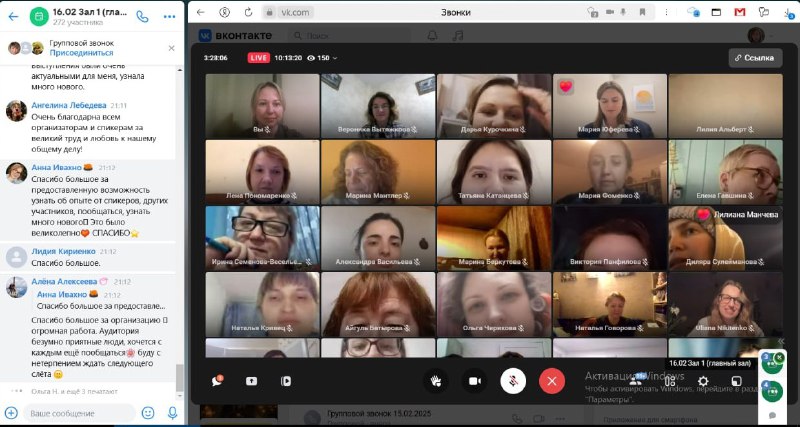Open Алёна Алексеева's profile name
Screen dimensions: 800x427
64,282
